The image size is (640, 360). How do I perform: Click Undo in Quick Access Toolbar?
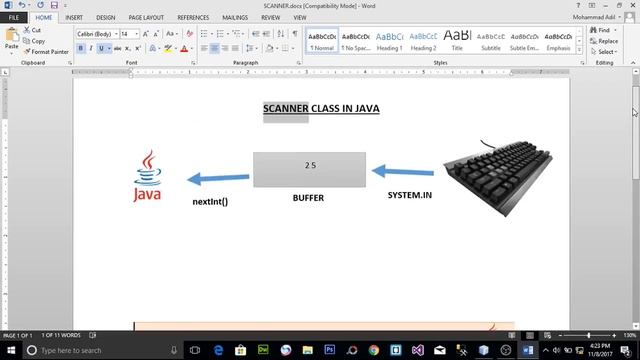point(22,5)
